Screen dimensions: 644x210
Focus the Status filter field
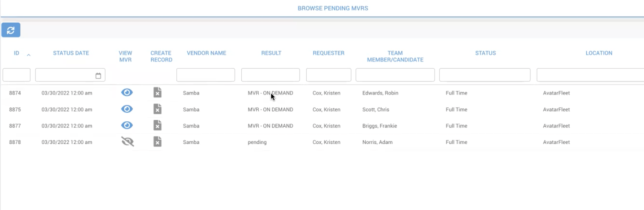[485, 75]
